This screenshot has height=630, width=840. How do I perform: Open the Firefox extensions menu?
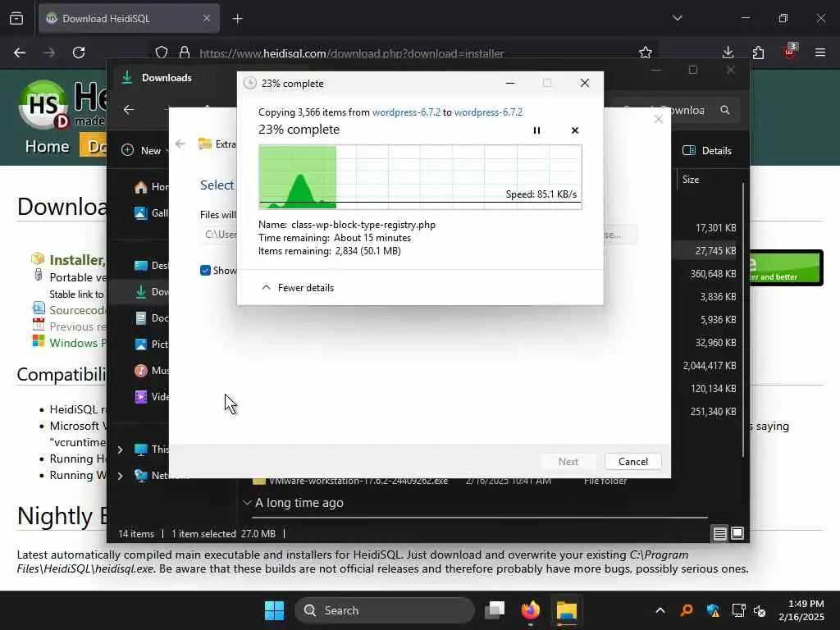click(x=758, y=52)
